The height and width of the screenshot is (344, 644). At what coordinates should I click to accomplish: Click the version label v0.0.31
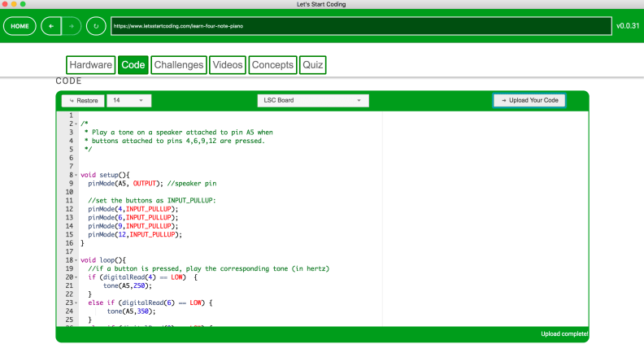[x=628, y=26]
